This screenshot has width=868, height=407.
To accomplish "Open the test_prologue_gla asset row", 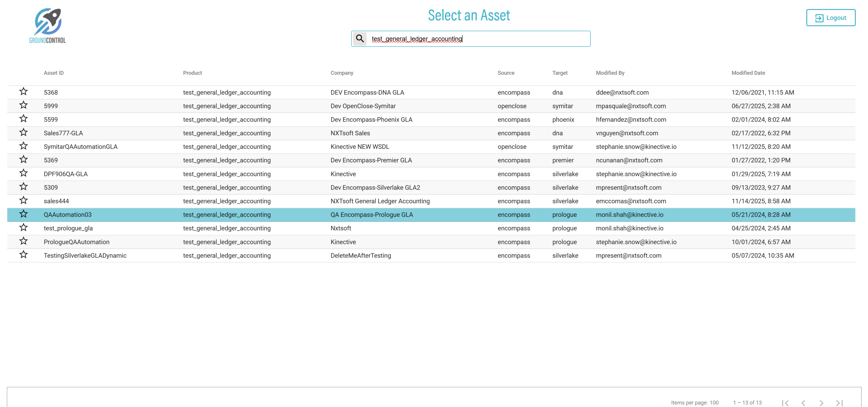I will 68,228.
